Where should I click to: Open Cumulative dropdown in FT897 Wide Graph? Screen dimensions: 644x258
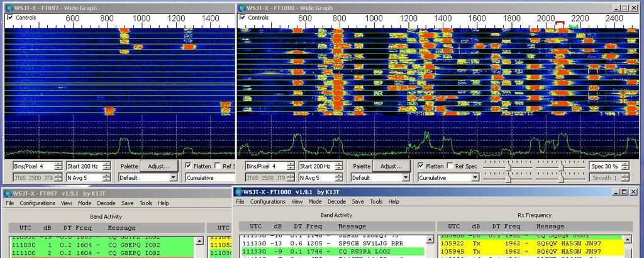pos(210,178)
